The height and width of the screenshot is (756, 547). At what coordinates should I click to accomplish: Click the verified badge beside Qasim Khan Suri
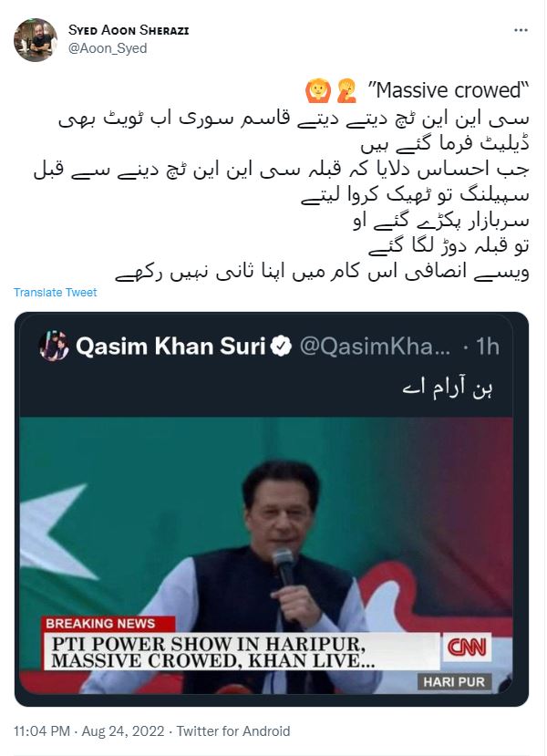(x=281, y=347)
